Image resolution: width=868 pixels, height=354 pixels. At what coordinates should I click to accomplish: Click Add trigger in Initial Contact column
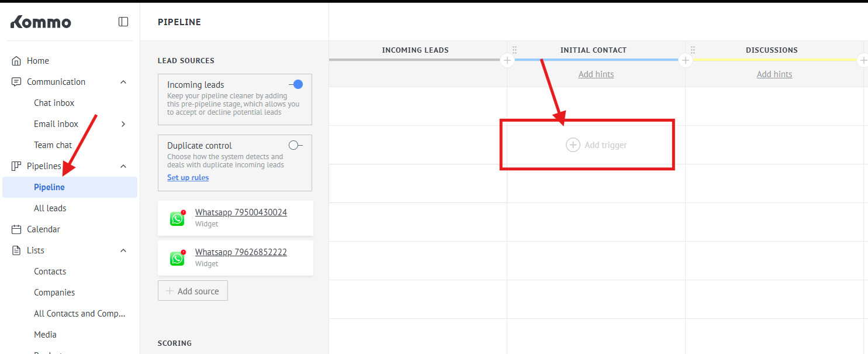(x=596, y=145)
